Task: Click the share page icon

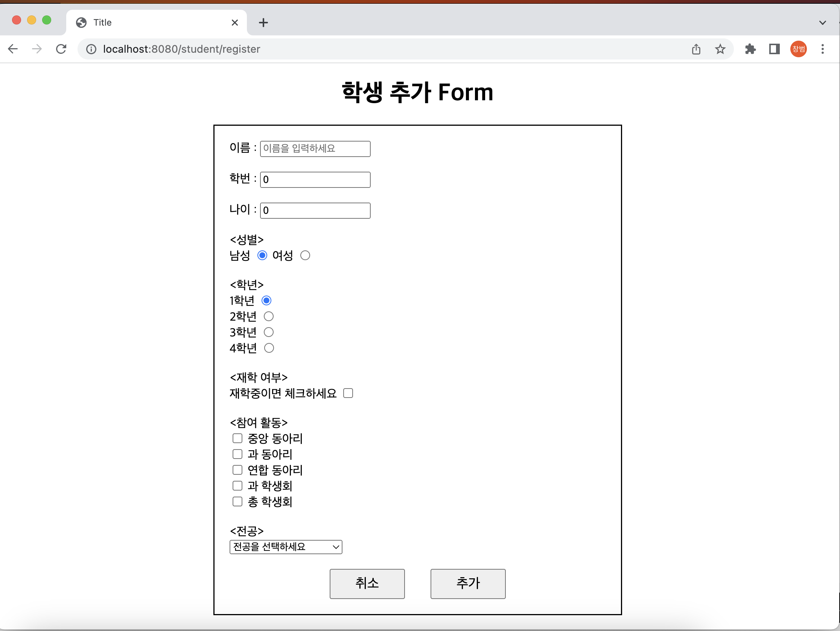Action: click(x=696, y=49)
